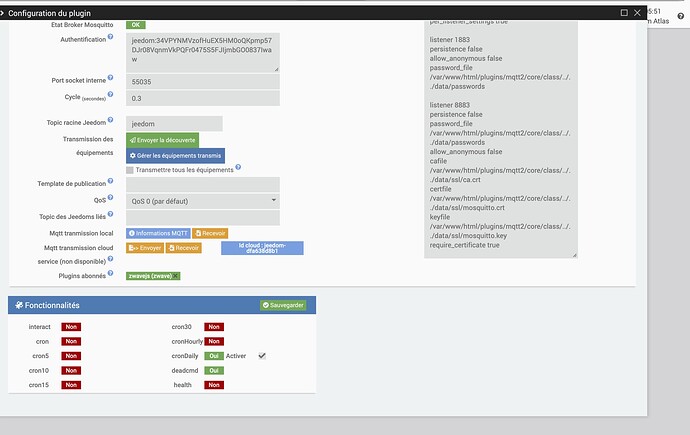Click the cron5 Non badge
The width and height of the screenshot is (690, 435).
pos(71,356)
